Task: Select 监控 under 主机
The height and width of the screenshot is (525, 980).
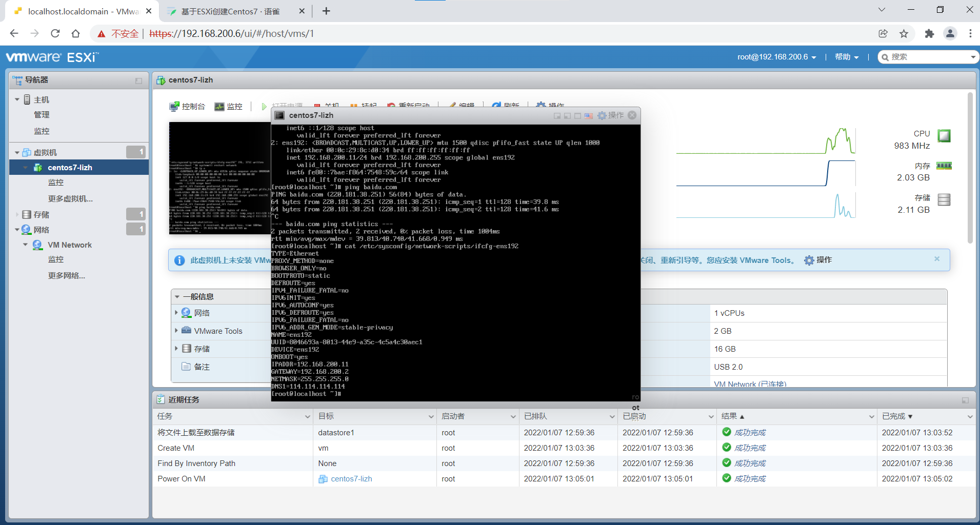Action: point(42,131)
